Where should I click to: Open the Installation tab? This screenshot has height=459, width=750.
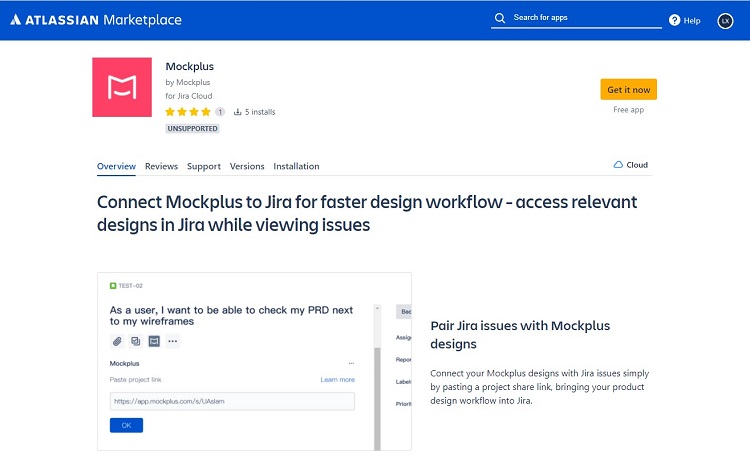[x=296, y=166]
